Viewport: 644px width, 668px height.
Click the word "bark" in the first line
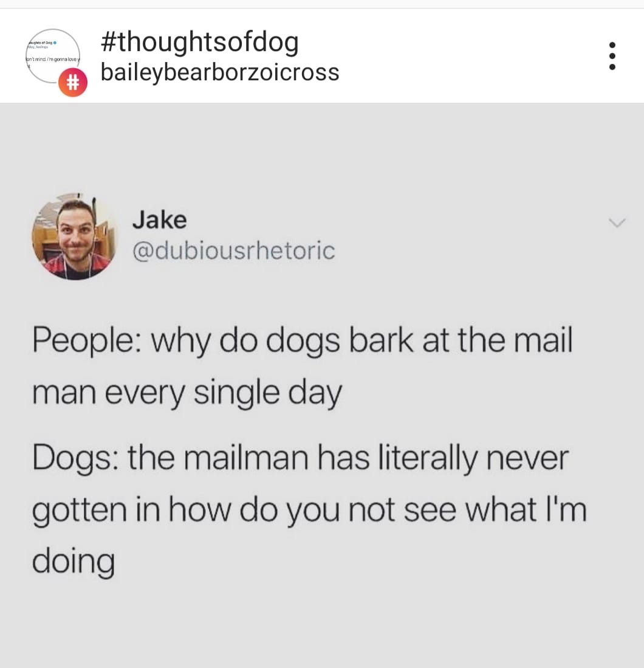381,340
